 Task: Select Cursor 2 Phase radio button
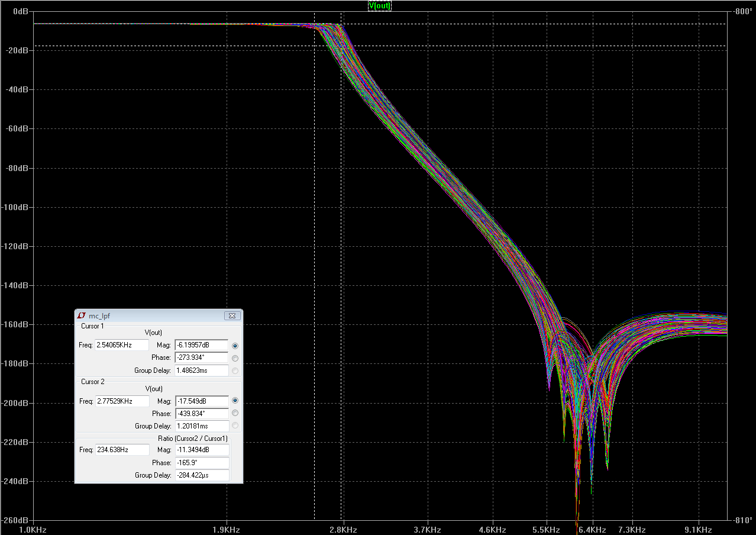click(235, 414)
